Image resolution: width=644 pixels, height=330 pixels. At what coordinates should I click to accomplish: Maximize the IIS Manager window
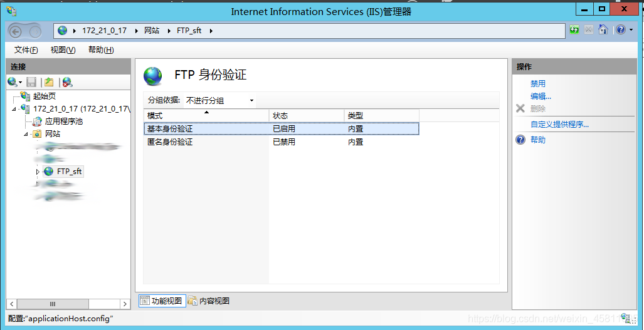pyautogui.click(x=602, y=9)
